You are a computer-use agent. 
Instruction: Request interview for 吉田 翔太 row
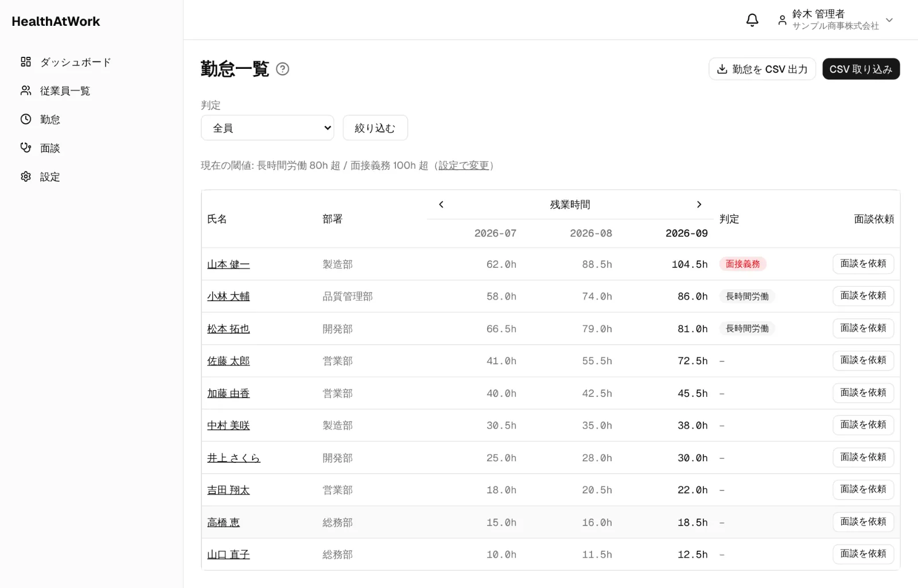point(863,489)
